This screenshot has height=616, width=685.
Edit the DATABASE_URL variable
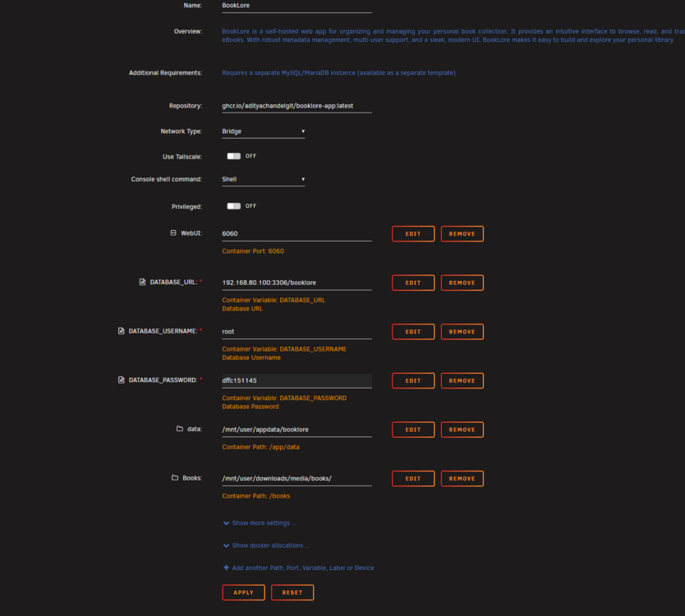[413, 283]
